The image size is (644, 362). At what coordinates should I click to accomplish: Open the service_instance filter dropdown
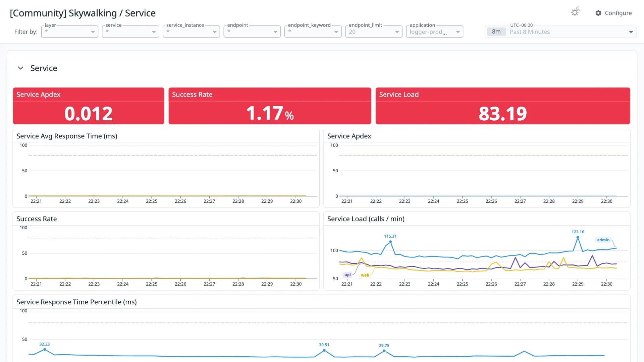[191, 32]
